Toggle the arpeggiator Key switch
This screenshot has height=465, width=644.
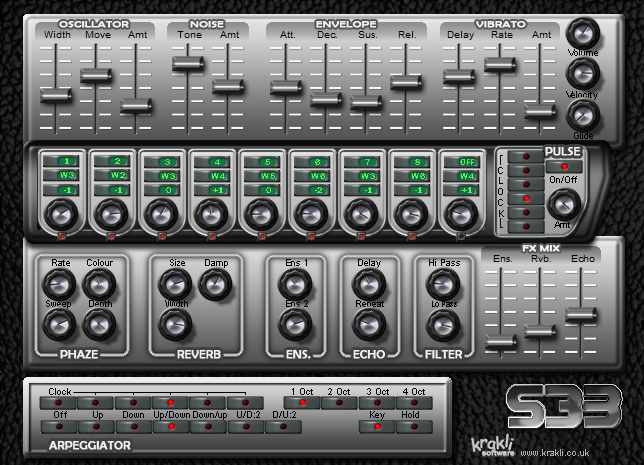click(x=376, y=426)
